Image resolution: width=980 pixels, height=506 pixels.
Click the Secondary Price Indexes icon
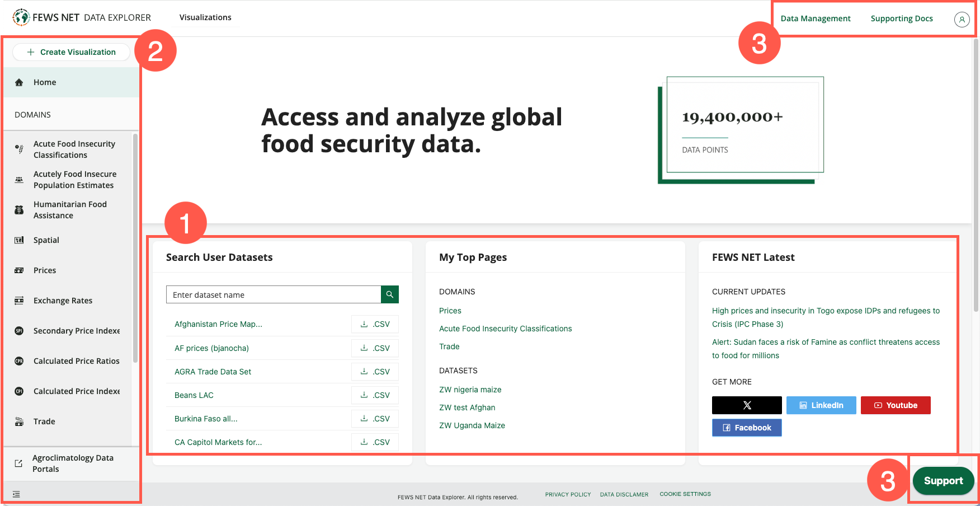[x=18, y=330]
